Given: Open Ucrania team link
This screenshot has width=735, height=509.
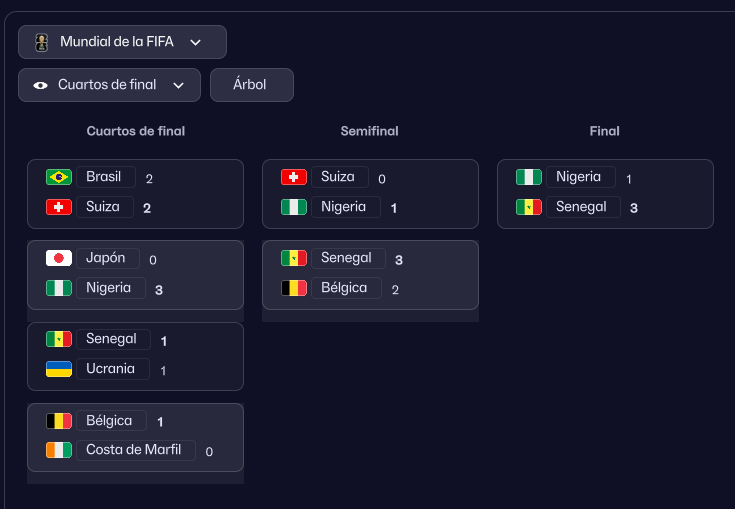Looking at the screenshot, I should 111,369.
